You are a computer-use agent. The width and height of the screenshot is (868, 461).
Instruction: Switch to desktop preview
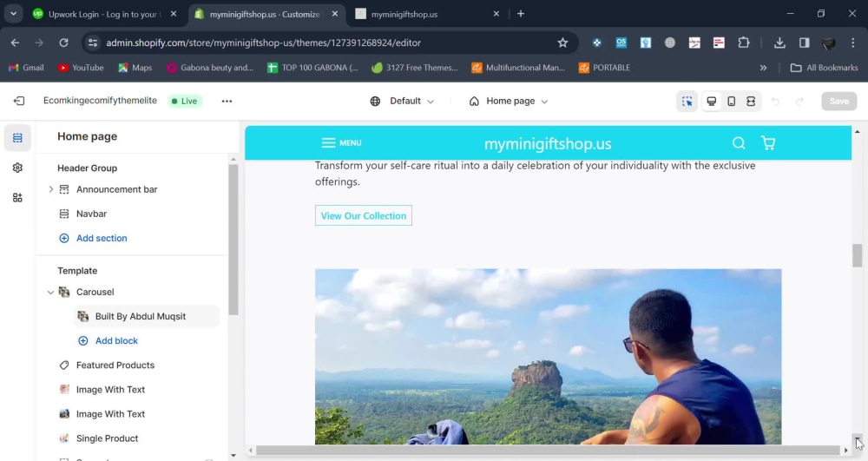712,102
